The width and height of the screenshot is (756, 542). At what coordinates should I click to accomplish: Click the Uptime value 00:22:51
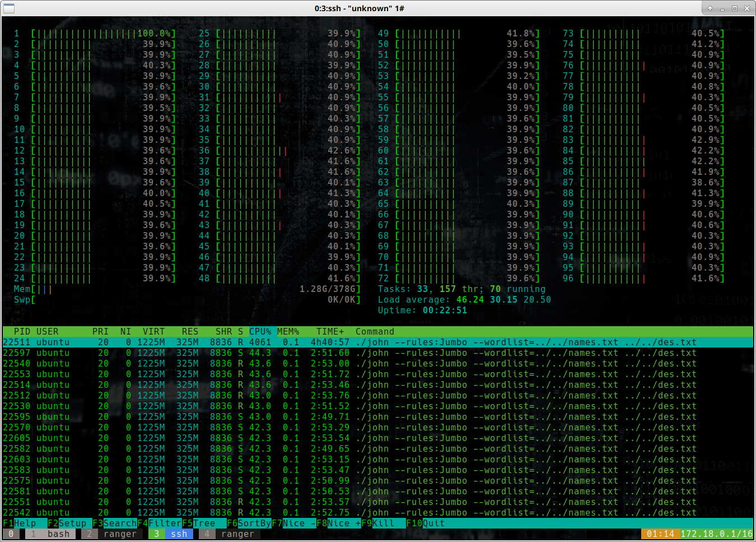[x=445, y=311]
